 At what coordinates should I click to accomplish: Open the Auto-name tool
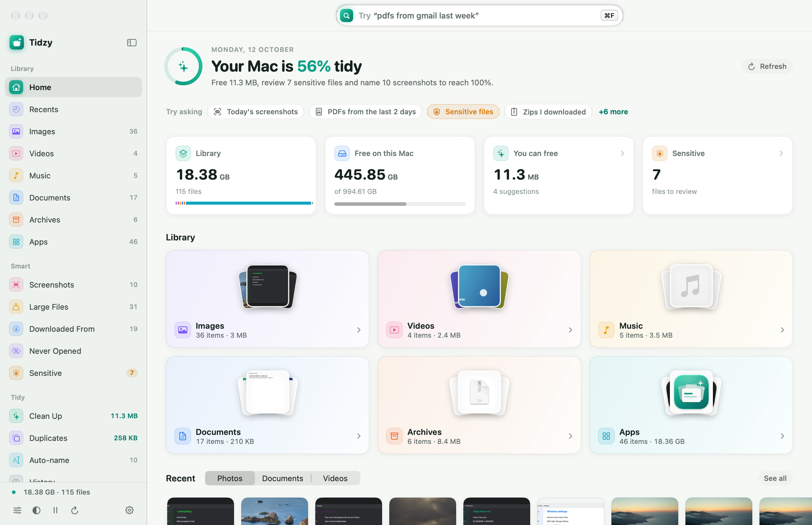[x=73, y=460]
